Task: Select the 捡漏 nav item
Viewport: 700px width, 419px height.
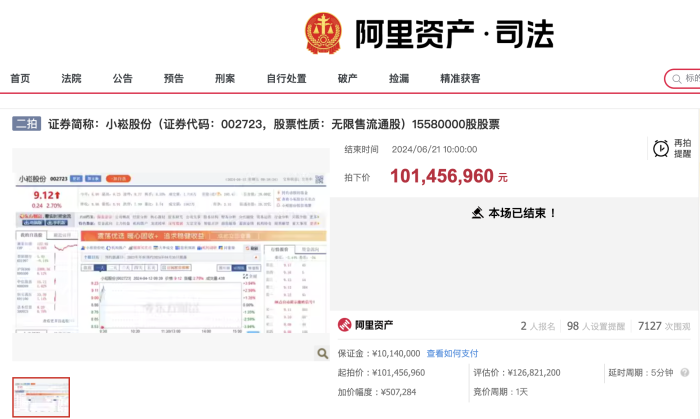Action: coord(399,79)
